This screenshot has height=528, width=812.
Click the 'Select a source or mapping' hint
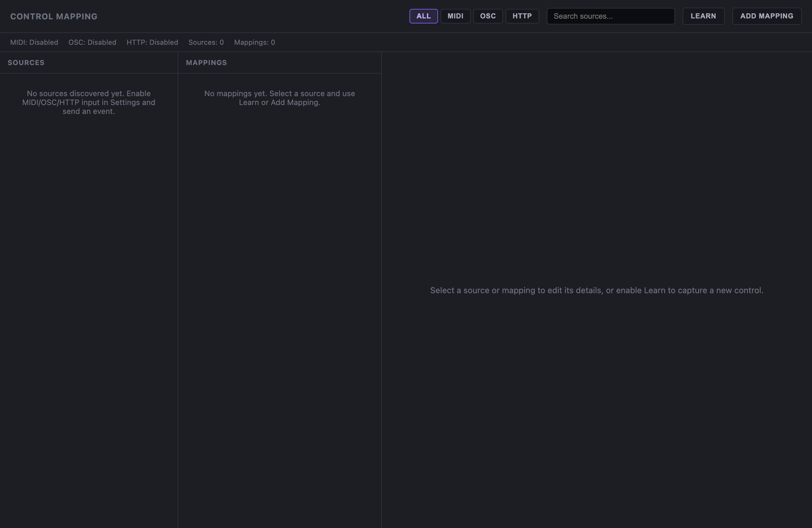pyautogui.click(x=596, y=290)
